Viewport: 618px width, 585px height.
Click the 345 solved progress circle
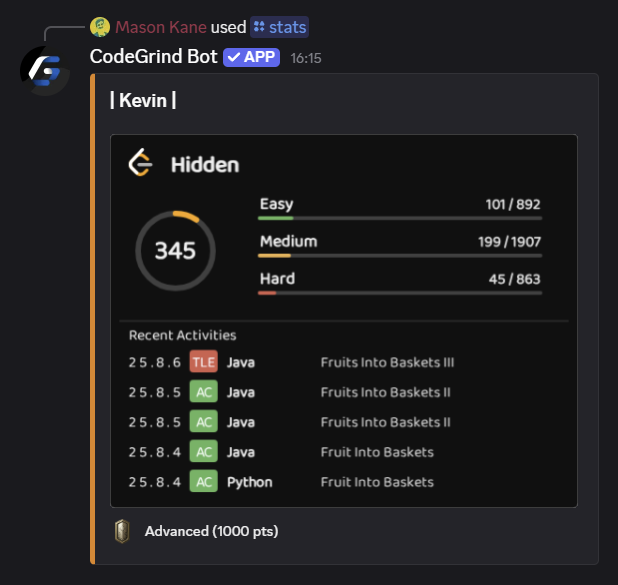tap(175, 250)
